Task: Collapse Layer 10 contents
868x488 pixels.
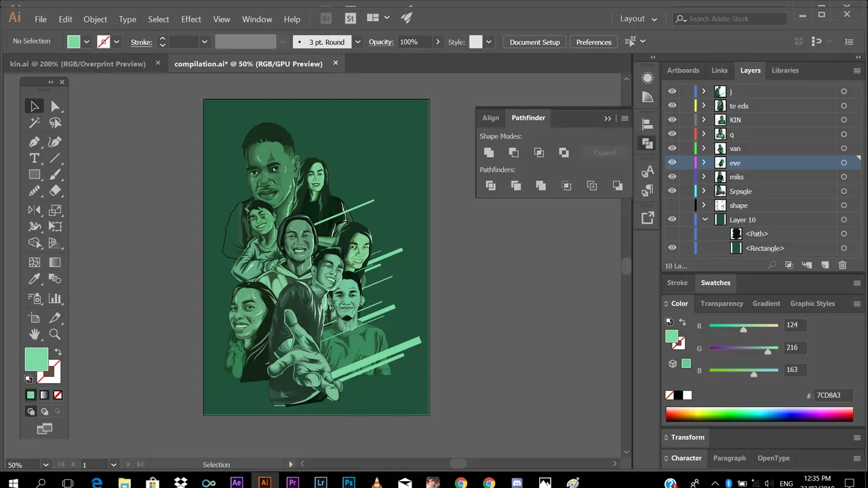Action: pos(705,220)
